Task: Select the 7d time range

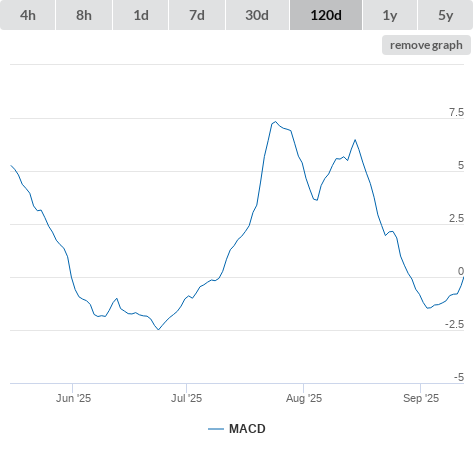Action: [197, 15]
